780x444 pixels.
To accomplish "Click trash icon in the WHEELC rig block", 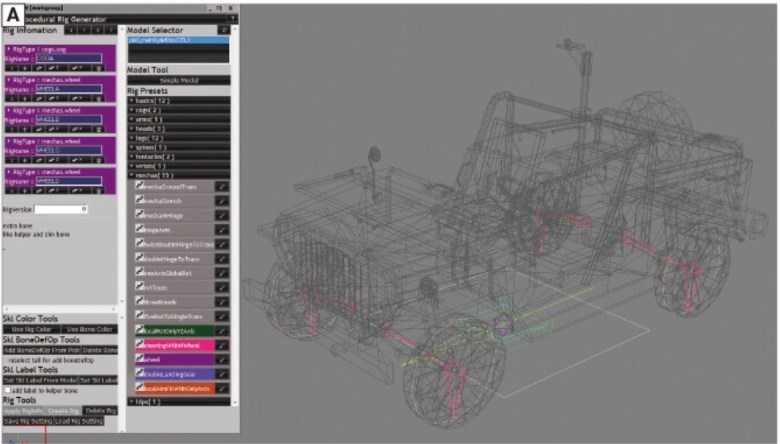I will [98, 160].
